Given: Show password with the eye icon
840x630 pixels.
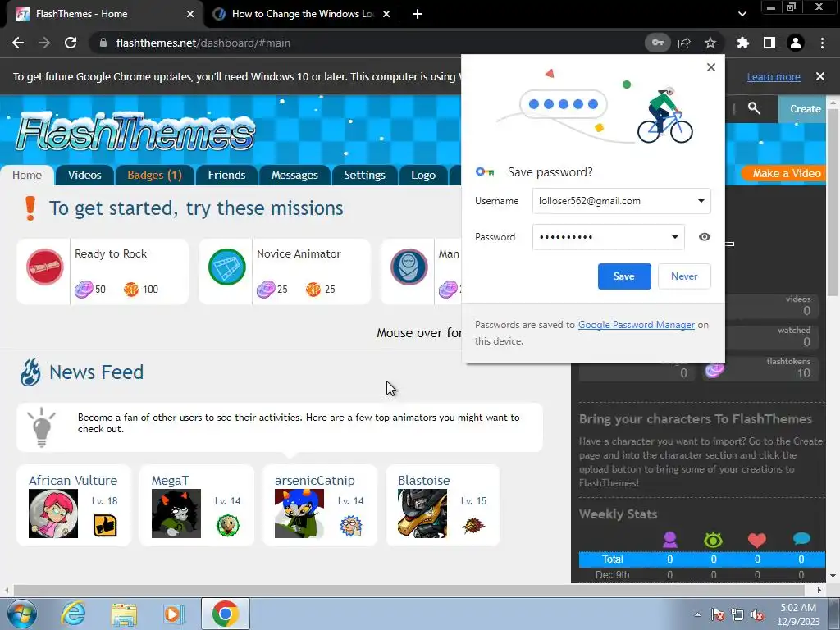Looking at the screenshot, I should (x=705, y=237).
